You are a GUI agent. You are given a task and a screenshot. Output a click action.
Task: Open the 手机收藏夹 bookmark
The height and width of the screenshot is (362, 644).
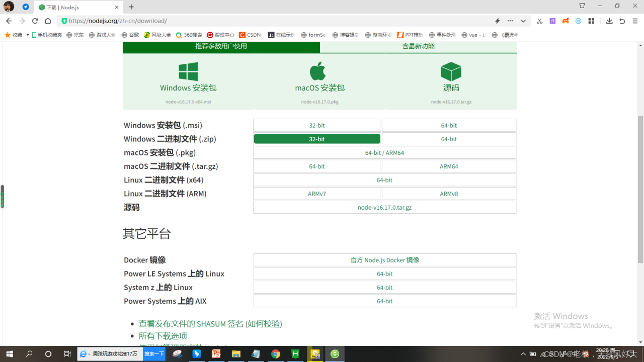point(47,35)
